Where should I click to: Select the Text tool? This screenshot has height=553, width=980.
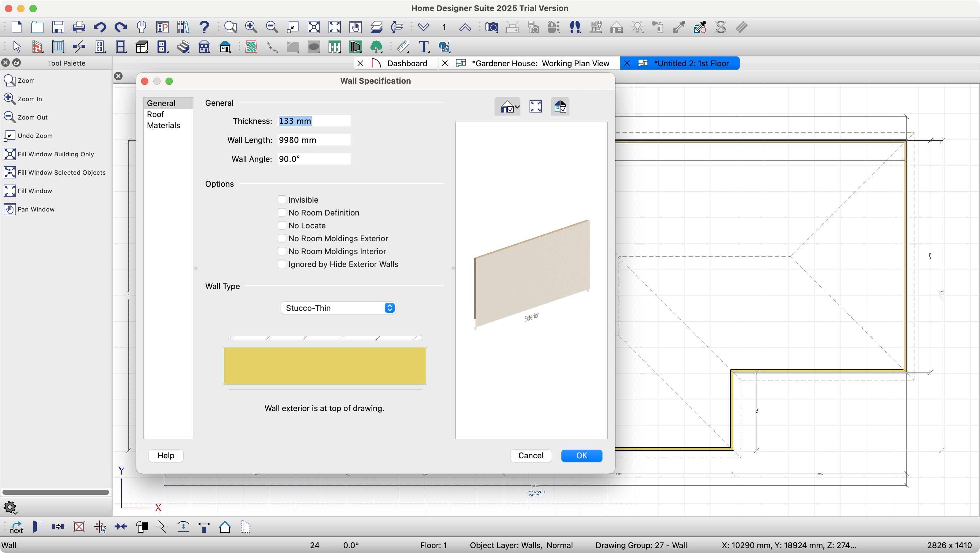pyautogui.click(x=424, y=46)
